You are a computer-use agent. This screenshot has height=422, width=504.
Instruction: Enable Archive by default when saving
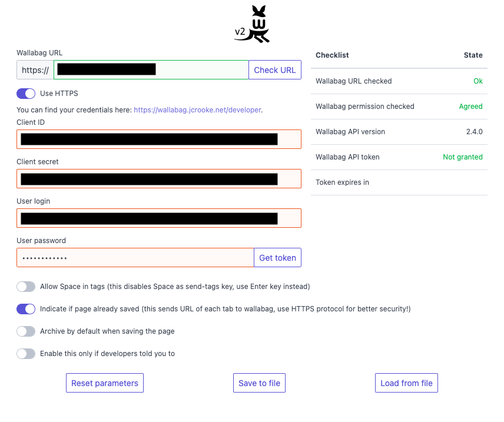26,331
